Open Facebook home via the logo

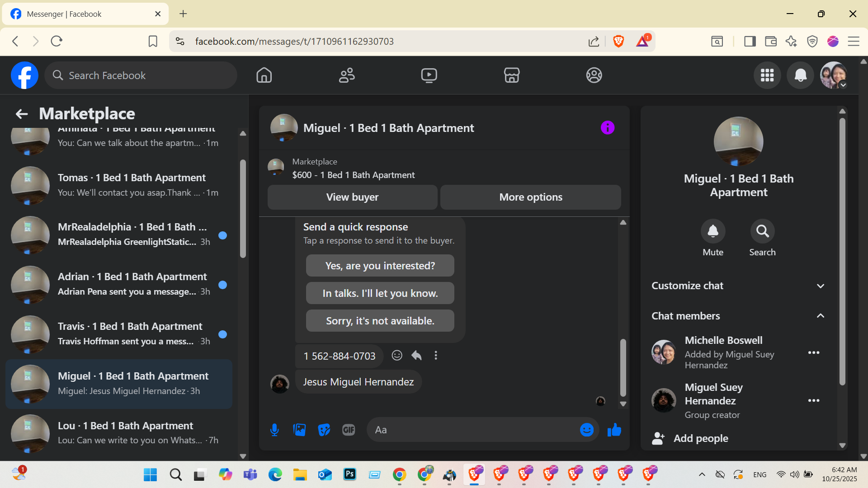coord(24,75)
